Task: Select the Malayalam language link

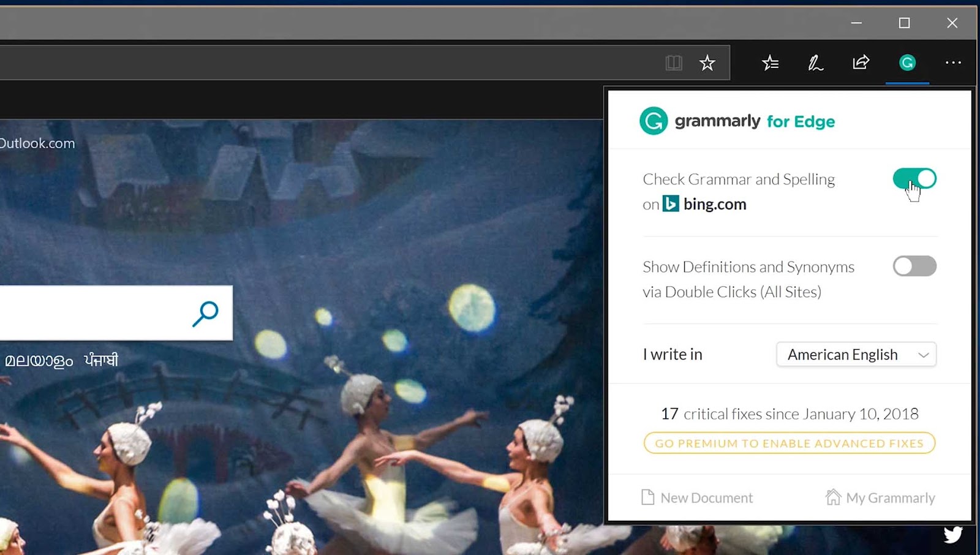Action: [39, 360]
